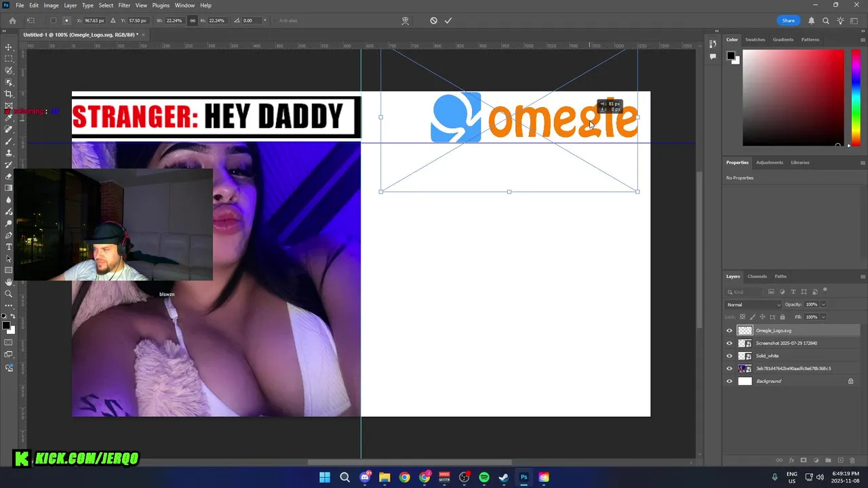Switch to the Adjustments tab

770,163
